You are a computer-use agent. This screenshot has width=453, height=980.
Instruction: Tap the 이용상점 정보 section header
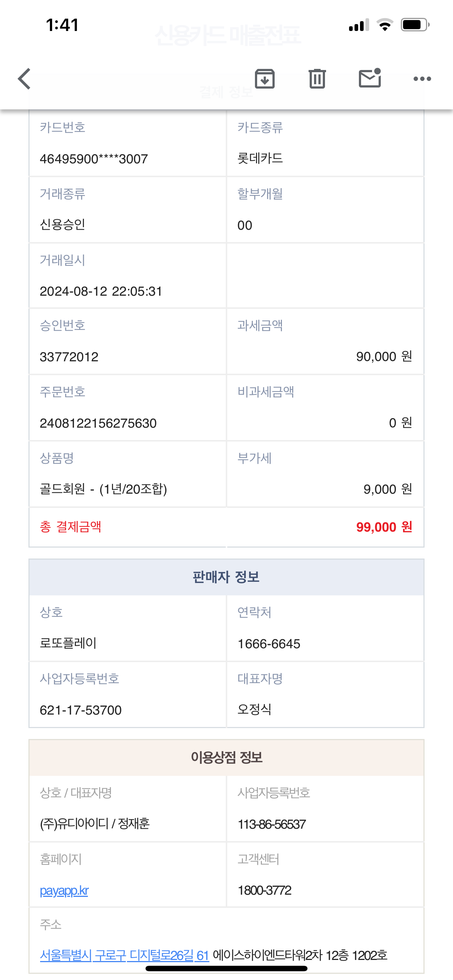(226, 758)
